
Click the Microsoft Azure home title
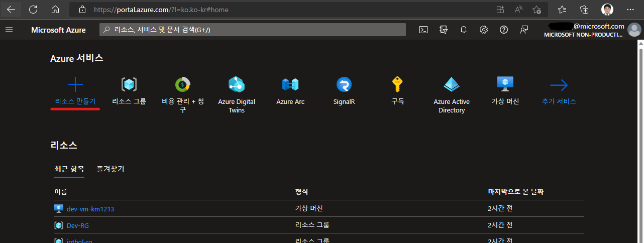click(x=58, y=30)
